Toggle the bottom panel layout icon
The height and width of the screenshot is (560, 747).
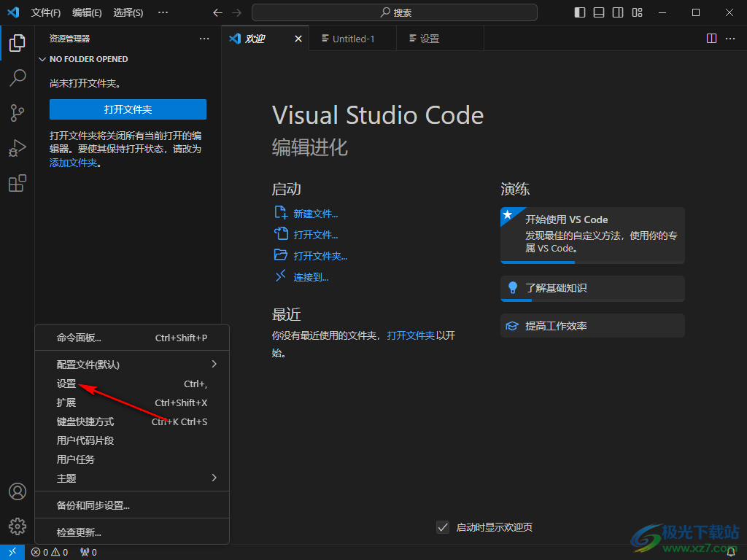coord(599,13)
